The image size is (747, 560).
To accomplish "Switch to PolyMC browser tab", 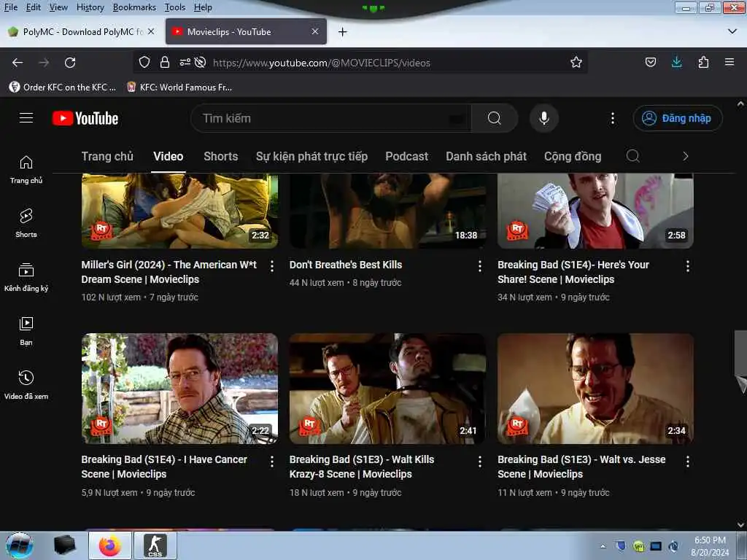I will (x=81, y=31).
